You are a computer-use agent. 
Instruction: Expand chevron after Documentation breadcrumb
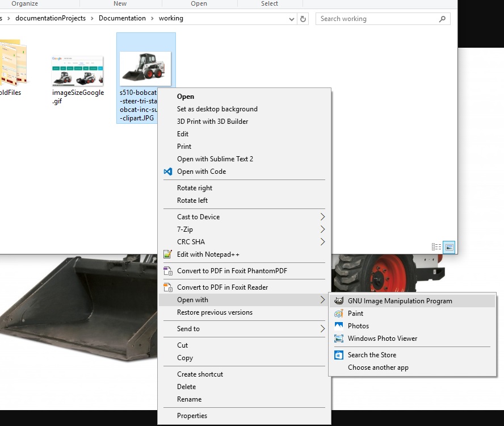pos(152,18)
